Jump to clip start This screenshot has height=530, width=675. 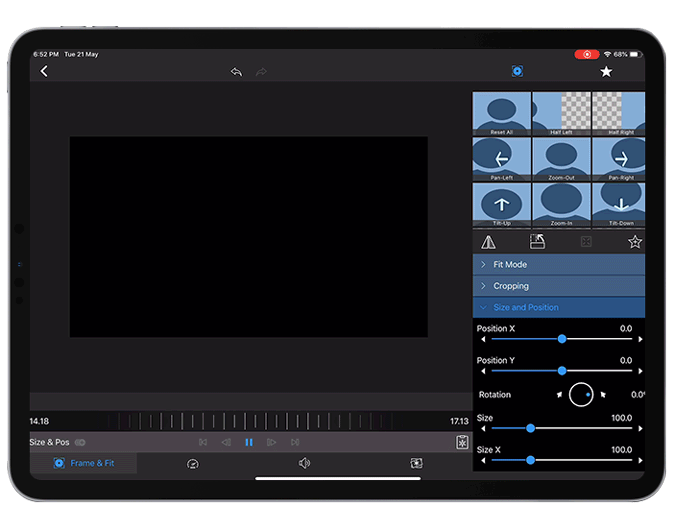203,442
